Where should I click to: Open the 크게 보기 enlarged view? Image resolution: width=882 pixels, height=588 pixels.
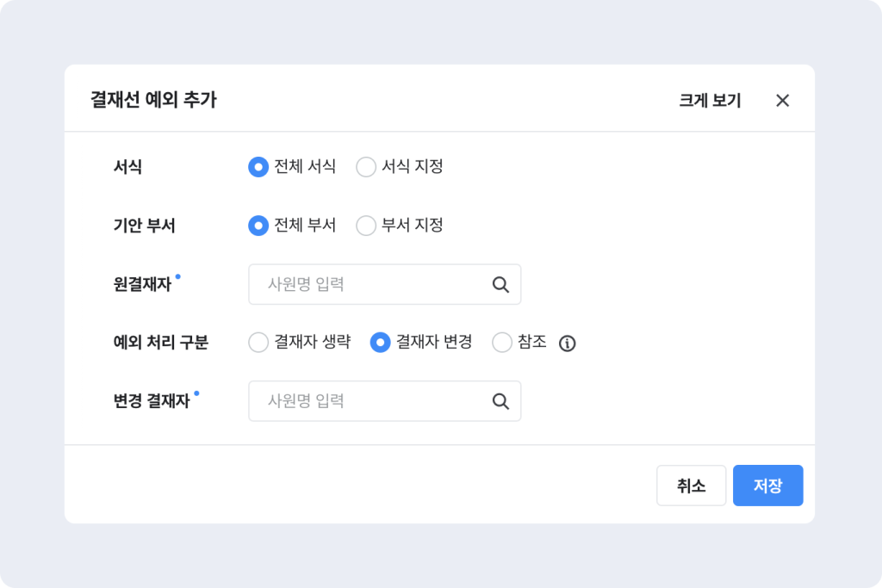(x=710, y=100)
